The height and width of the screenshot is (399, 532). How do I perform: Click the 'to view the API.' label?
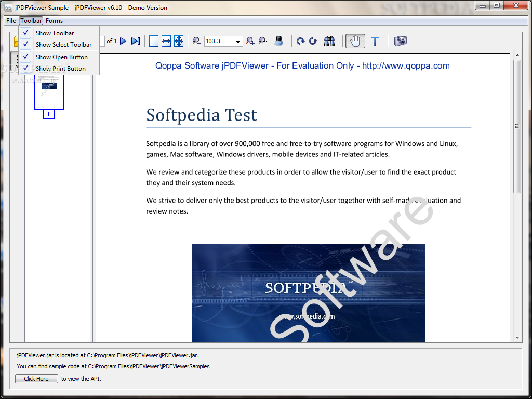(82, 379)
